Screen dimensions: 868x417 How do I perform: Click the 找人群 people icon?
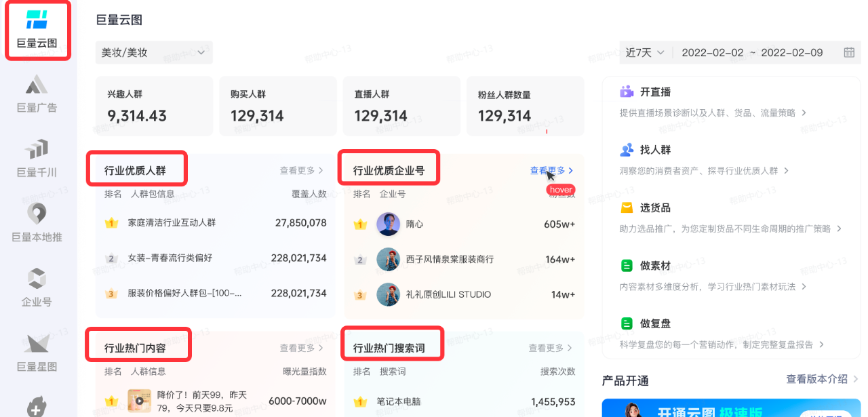click(x=627, y=150)
